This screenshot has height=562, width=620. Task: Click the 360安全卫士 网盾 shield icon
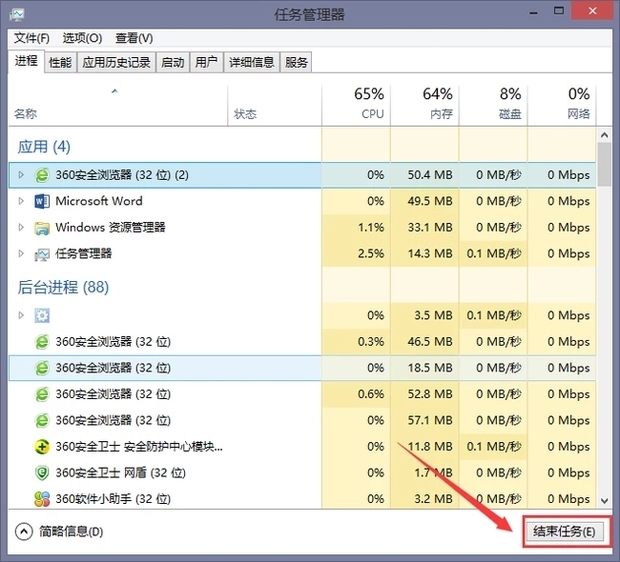pyautogui.click(x=42, y=473)
